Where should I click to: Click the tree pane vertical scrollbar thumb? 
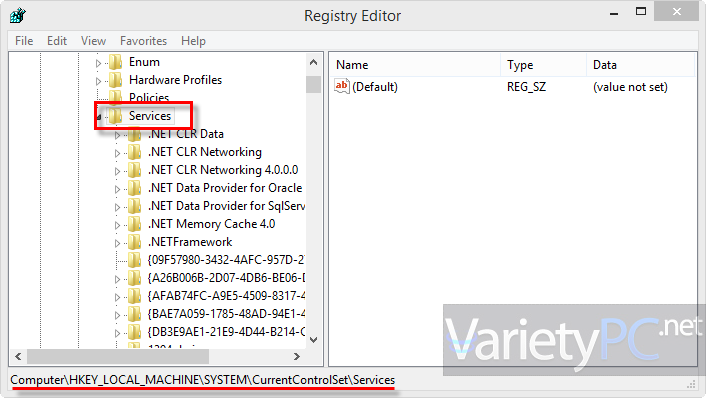(313, 84)
